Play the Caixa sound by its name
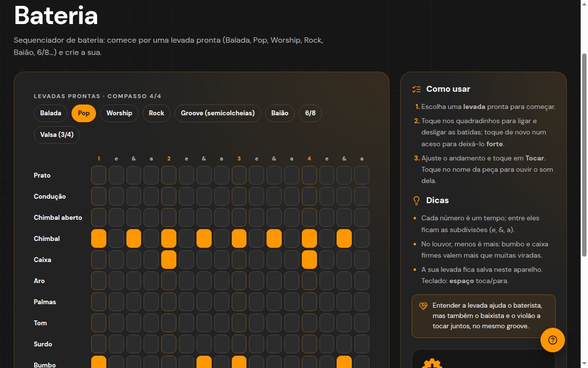This screenshot has width=588, height=368. (42, 260)
